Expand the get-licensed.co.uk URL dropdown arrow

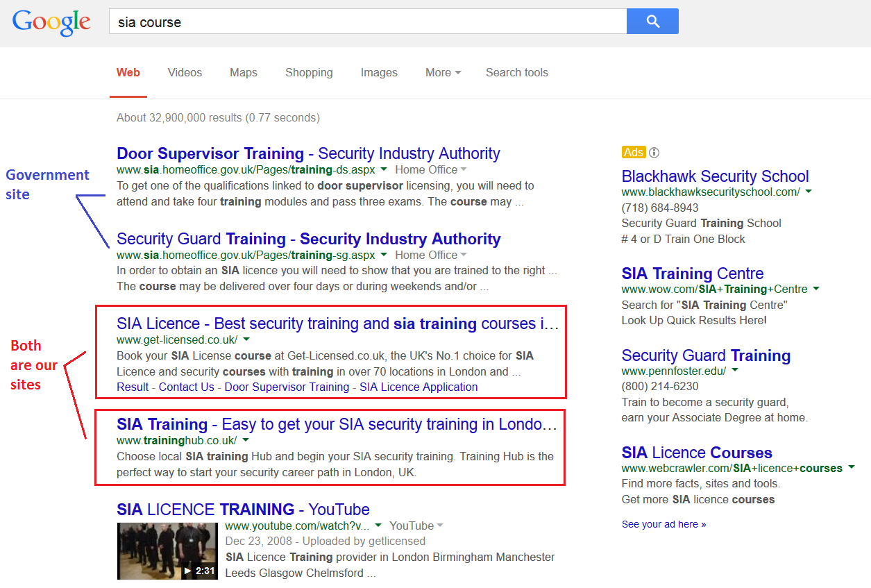tap(246, 340)
